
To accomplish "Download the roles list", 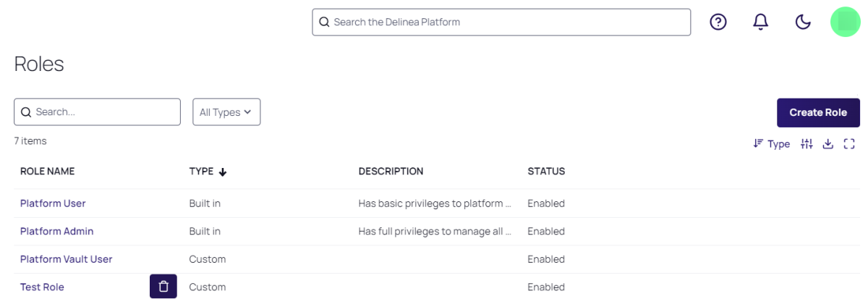I will (x=828, y=144).
